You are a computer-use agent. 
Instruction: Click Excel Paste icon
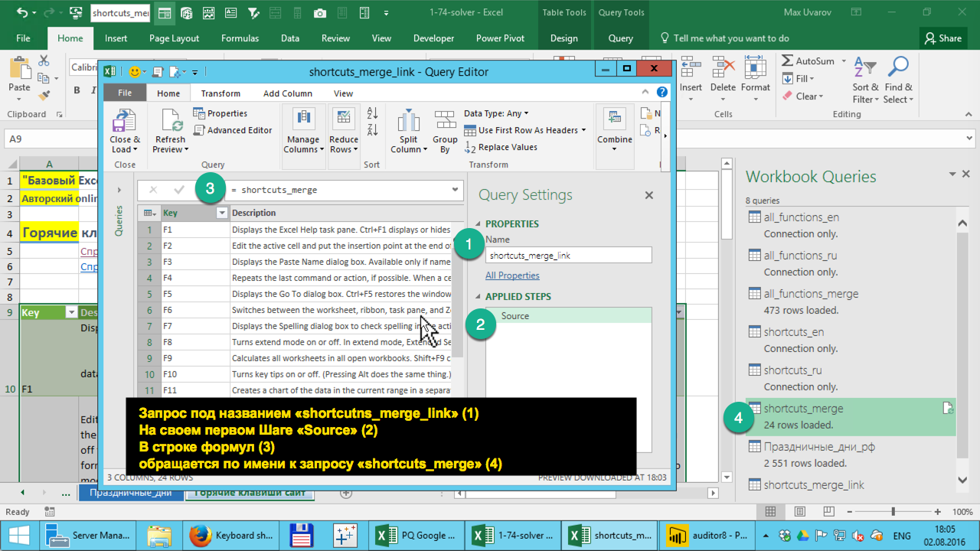[19, 69]
